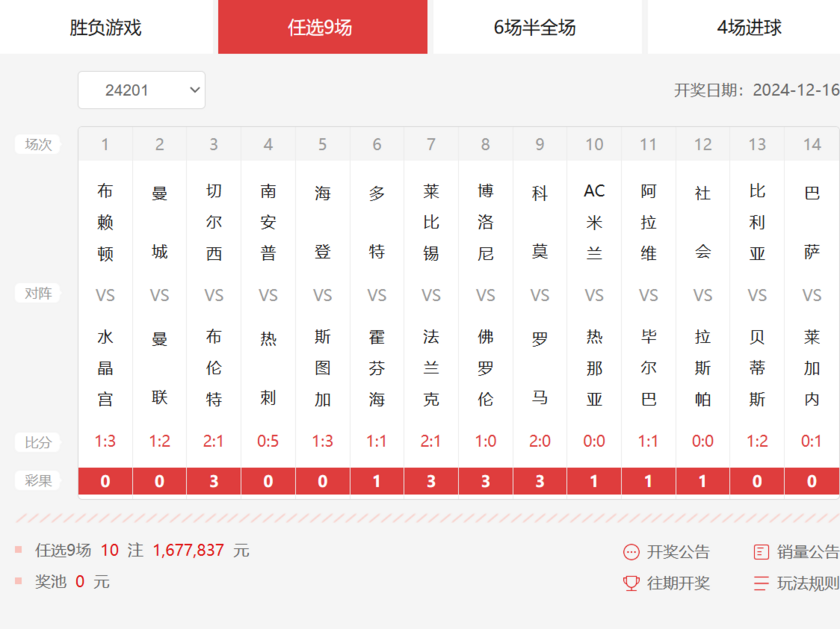Click the 往期开奖 trophy icon

click(x=631, y=583)
